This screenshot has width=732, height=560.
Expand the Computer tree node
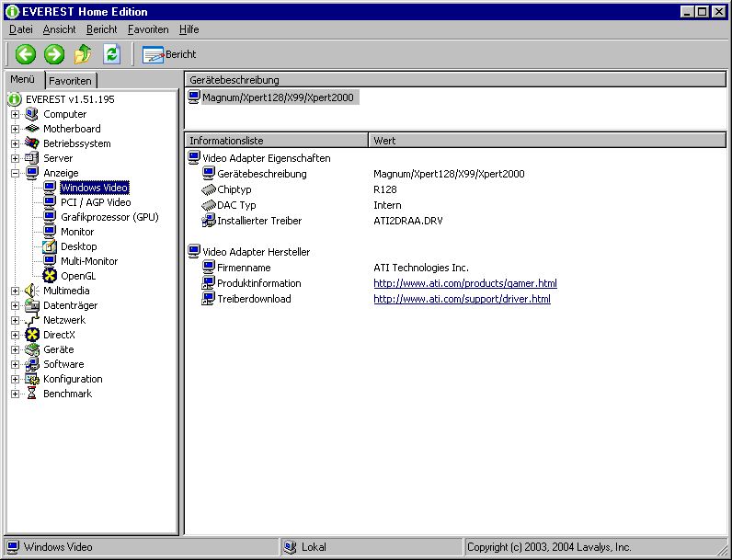[x=15, y=114]
